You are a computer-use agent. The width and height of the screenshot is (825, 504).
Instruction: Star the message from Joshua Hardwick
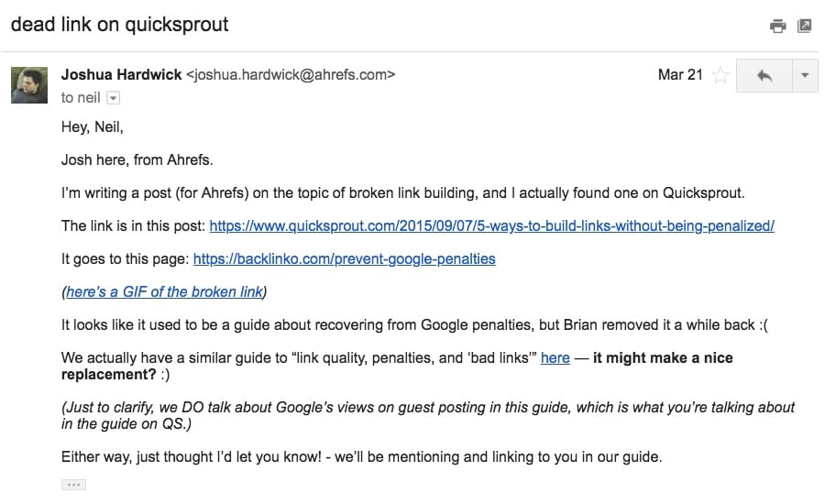pyautogui.click(x=720, y=75)
